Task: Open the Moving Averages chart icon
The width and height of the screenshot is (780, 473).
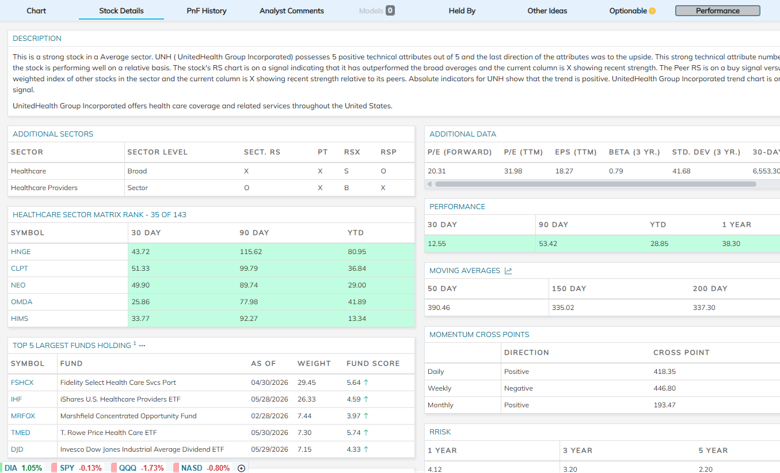Action: click(508, 271)
